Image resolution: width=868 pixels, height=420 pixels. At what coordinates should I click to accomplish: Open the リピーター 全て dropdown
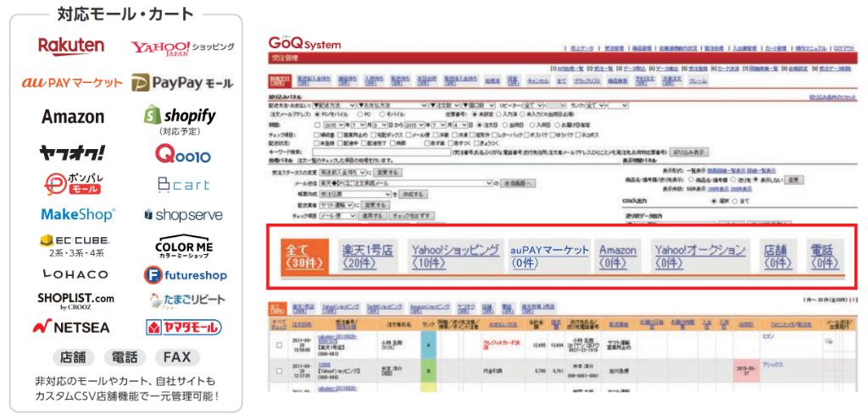[534, 105]
